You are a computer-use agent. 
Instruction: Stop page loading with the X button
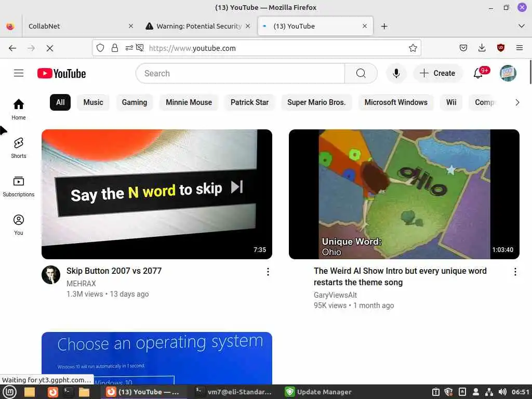pos(50,48)
